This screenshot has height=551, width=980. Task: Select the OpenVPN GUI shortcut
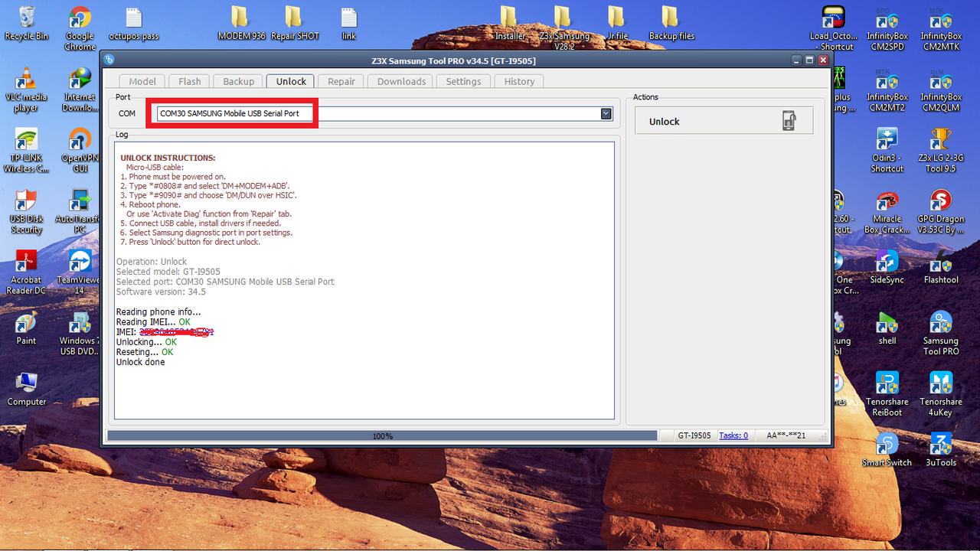[x=80, y=151]
